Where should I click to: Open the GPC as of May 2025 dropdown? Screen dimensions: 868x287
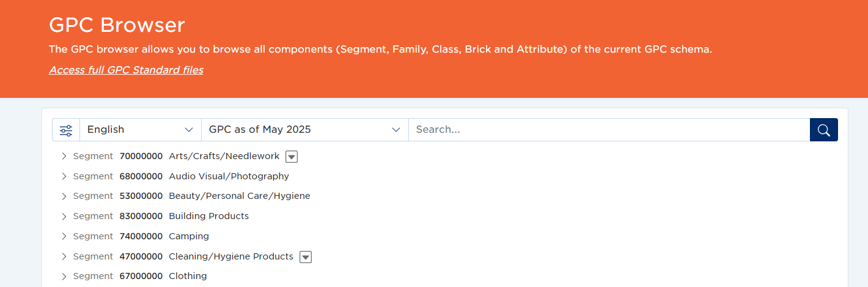(304, 130)
